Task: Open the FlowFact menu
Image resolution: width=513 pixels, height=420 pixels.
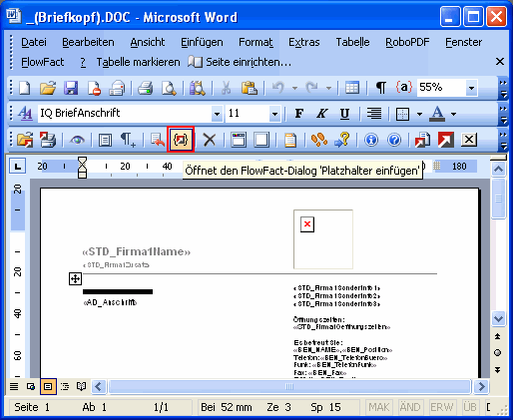Action: coord(43,62)
